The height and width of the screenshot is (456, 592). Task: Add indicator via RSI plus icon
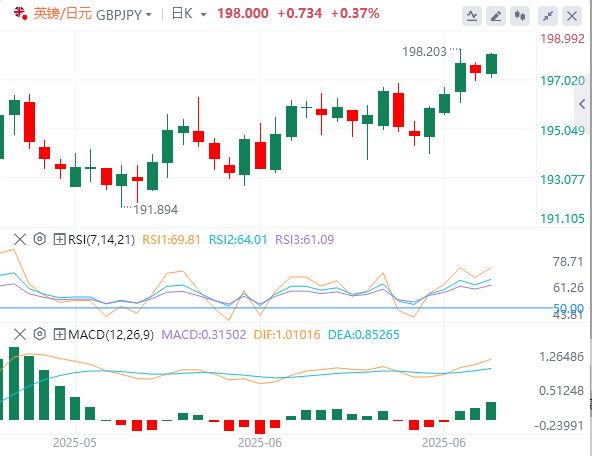59,239
